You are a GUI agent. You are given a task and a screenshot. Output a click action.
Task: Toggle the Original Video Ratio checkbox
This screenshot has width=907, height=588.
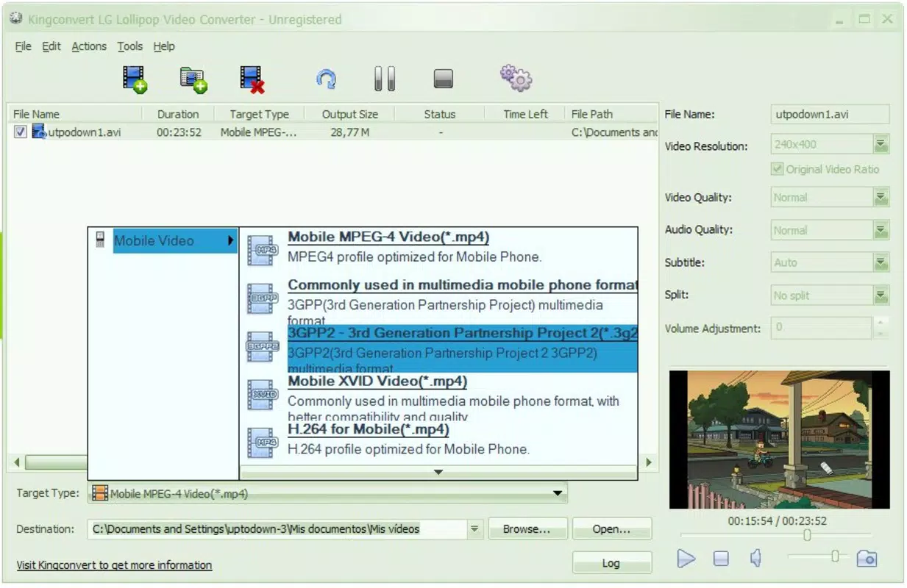(x=777, y=169)
